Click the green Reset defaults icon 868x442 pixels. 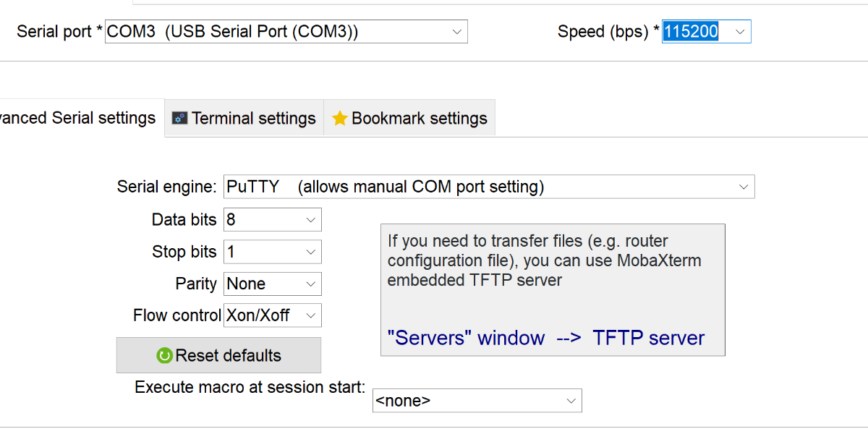coord(164,356)
